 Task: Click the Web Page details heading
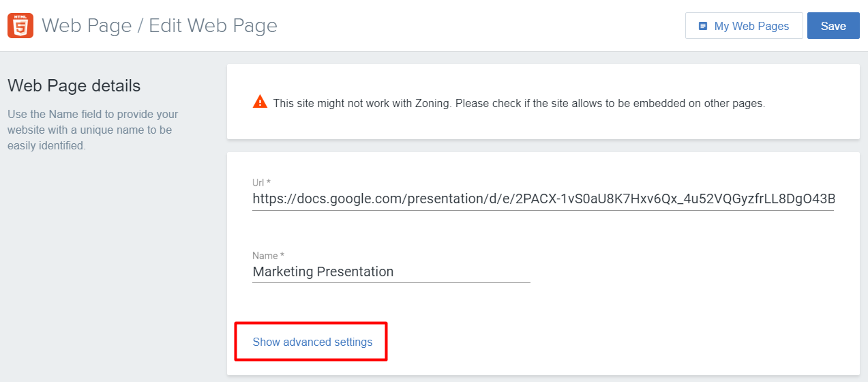(74, 86)
